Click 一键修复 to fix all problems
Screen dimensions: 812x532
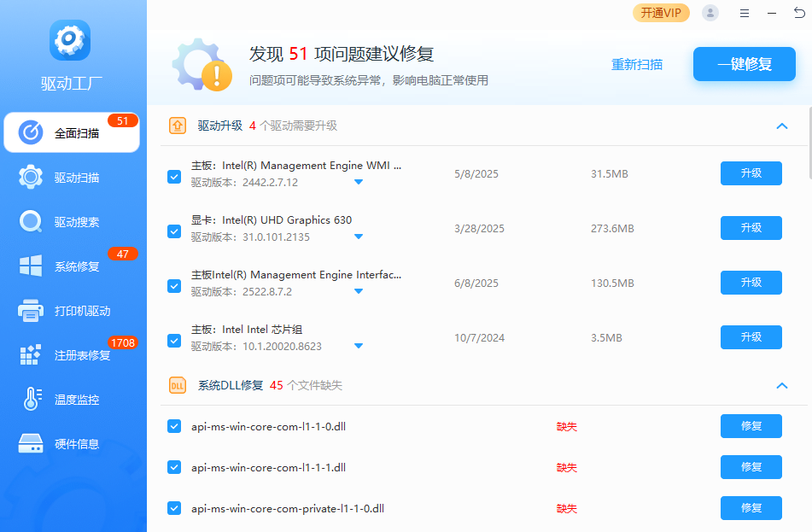(744, 64)
